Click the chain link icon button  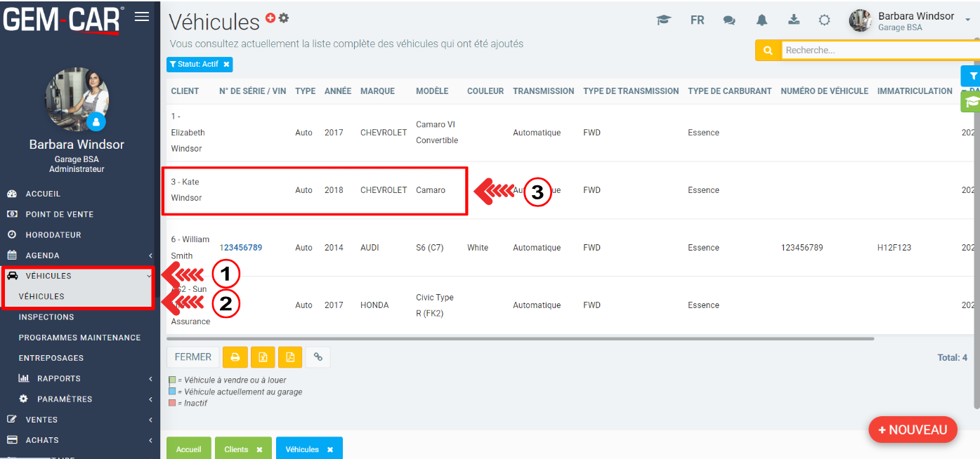318,357
